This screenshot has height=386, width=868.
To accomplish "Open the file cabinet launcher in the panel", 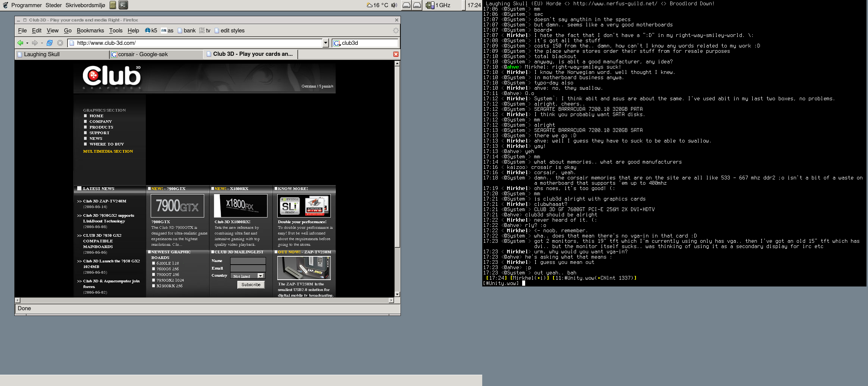I will click(113, 5).
